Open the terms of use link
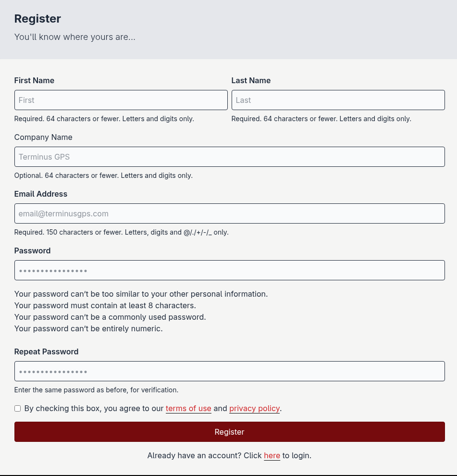 pyautogui.click(x=188, y=408)
